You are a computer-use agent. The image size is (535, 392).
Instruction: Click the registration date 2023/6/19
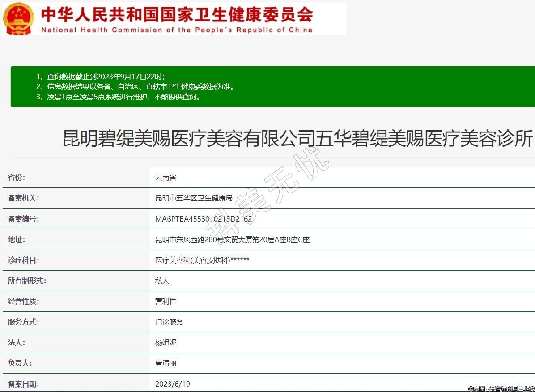(x=172, y=384)
